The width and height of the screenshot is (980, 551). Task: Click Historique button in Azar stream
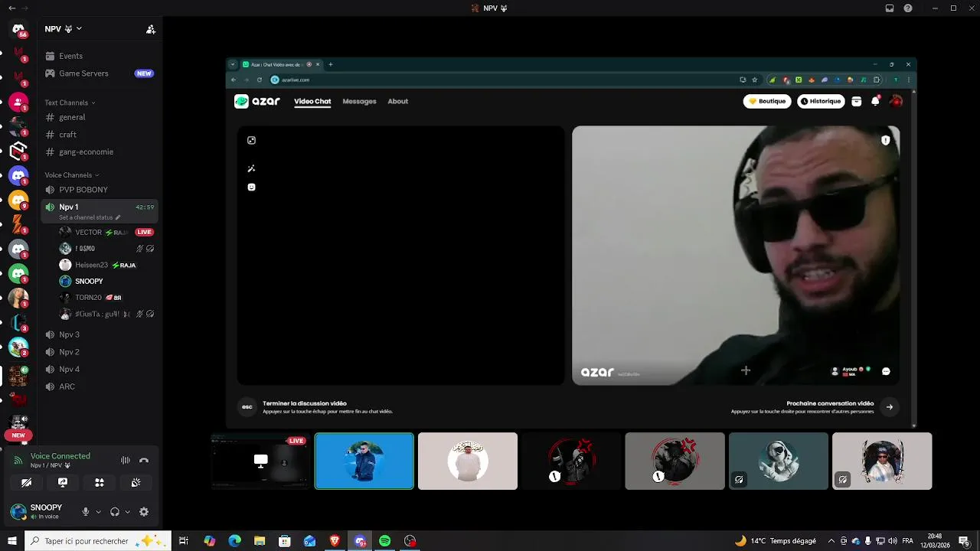click(820, 101)
